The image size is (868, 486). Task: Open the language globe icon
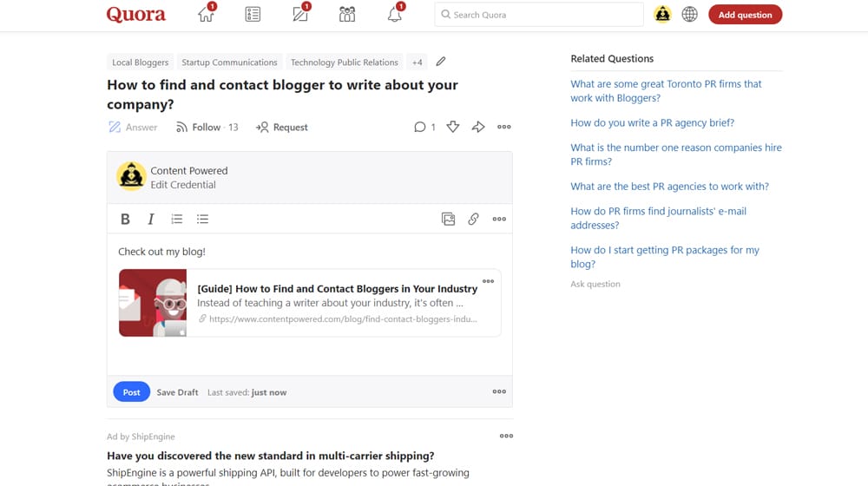tap(689, 15)
